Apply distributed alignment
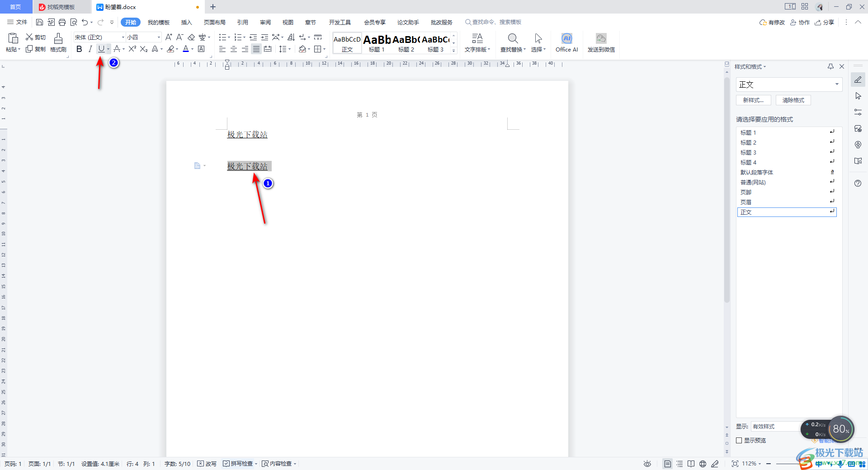Image resolution: width=868 pixels, height=470 pixels. (268, 49)
